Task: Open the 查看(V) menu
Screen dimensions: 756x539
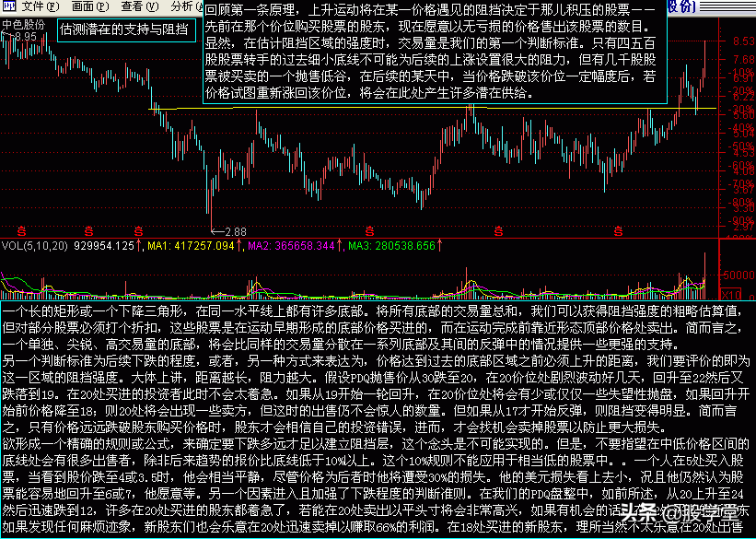Action: click(140, 6)
